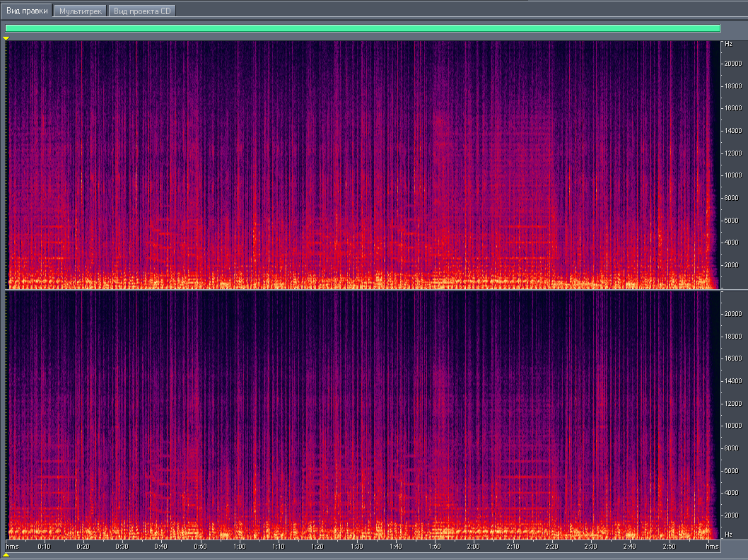The image size is (748, 560).
Task: Open the Вид проекта CD tab
Action: (x=142, y=11)
